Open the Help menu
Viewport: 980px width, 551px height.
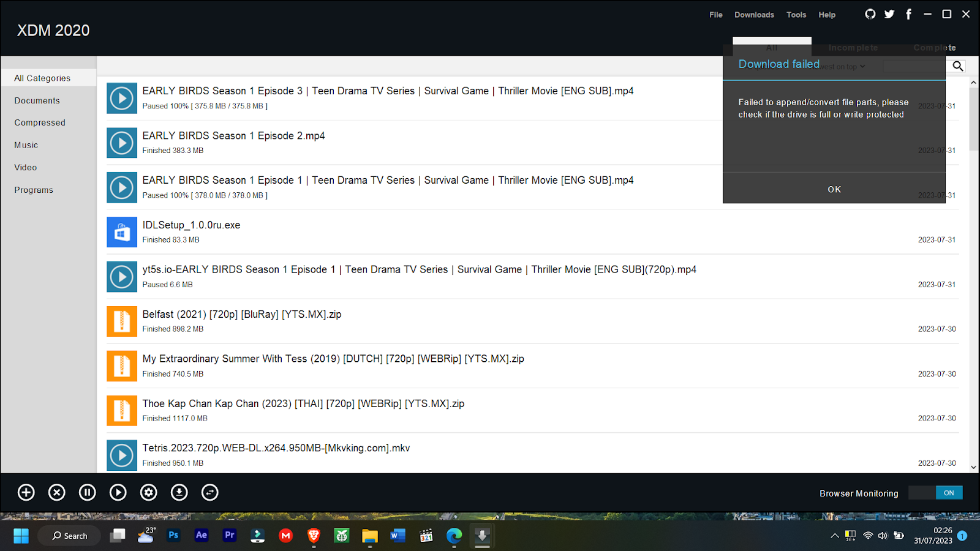[827, 15]
